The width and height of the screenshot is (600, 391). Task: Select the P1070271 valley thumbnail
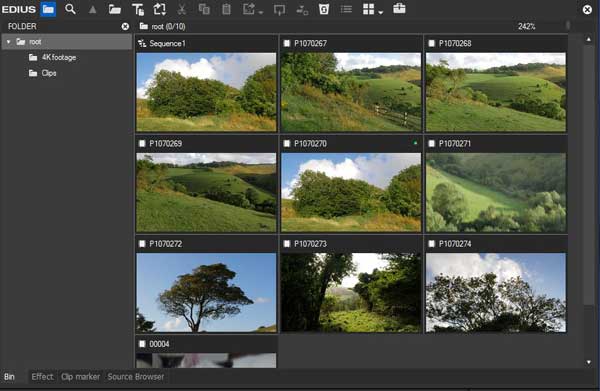(496, 192)
